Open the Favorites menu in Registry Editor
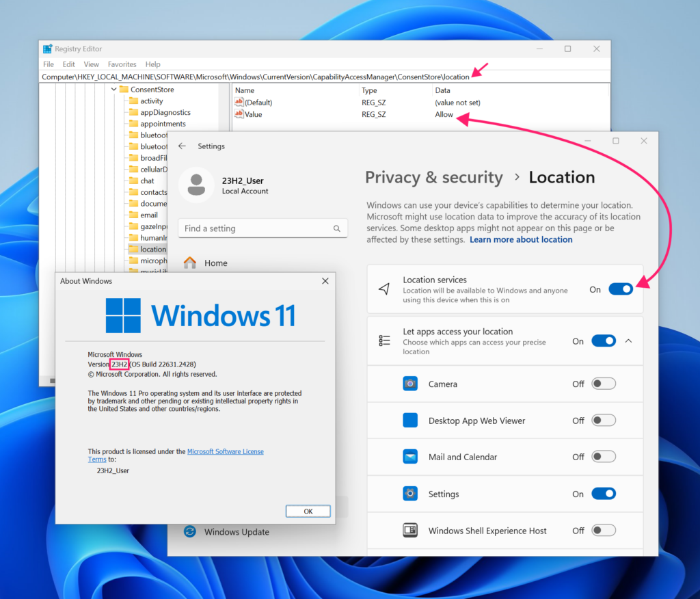Viewport: 700px width, 599px height. tap(122, 64)
